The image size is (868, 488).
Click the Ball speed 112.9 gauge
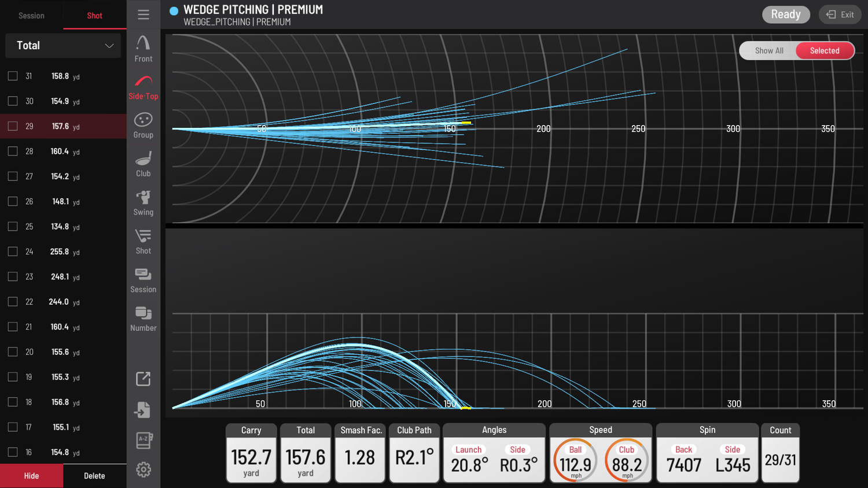click(x=575, y=461)
